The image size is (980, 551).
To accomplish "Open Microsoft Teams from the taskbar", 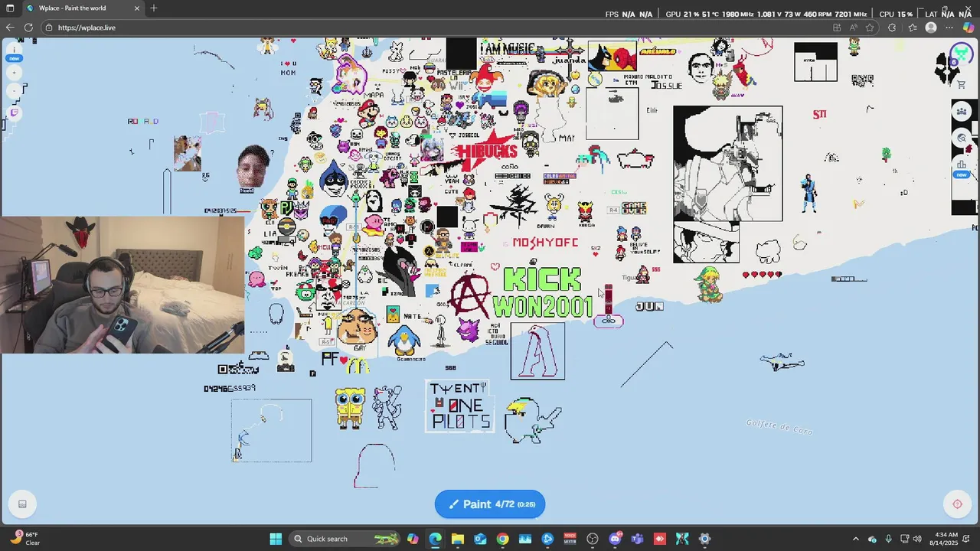I will click(637, 539).
